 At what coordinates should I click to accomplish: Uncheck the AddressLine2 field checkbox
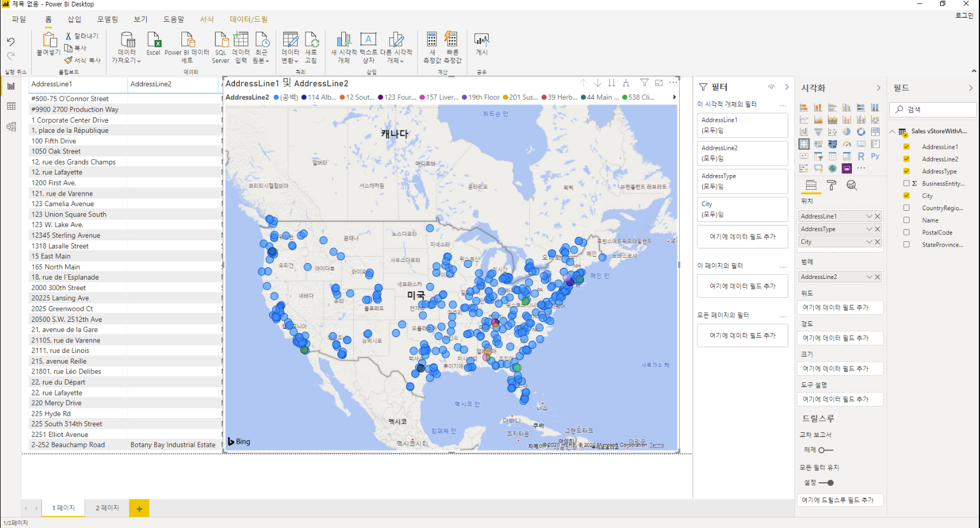click(907, 159)
